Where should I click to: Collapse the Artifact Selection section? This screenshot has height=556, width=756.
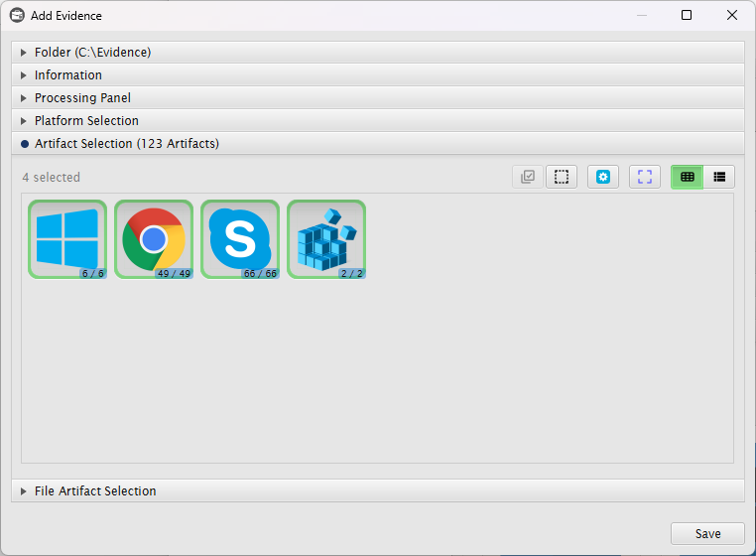coord(378,143)
